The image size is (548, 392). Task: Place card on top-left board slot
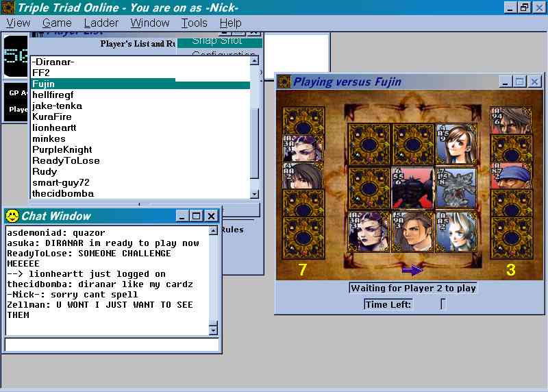[369, 144]
